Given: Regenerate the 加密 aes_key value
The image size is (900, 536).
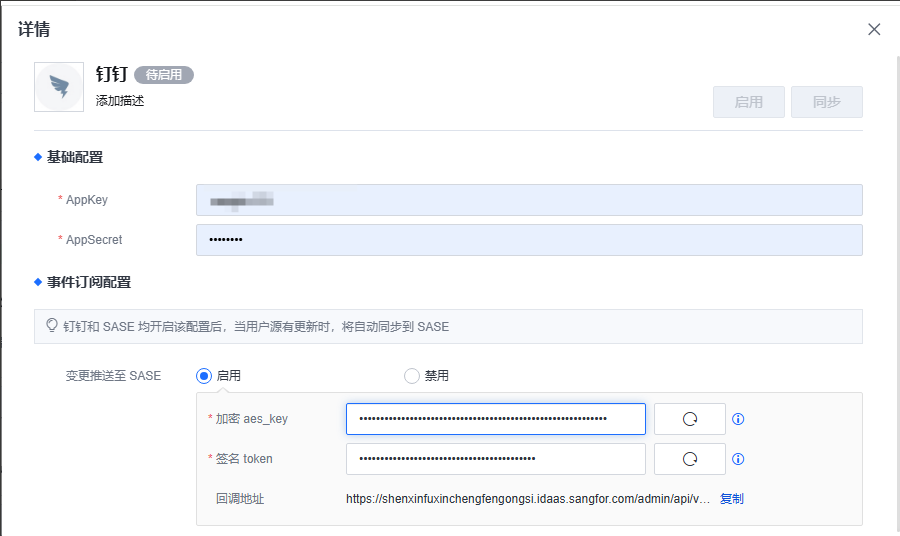Looking at the screenshot, I should point(689,419).
